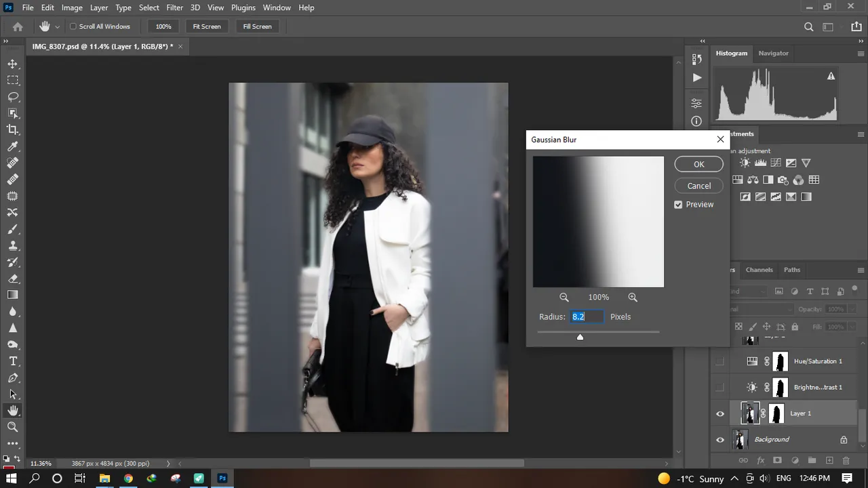This screenshot has width=868, height=488.
Task: Select the Eyedropper tool
Action: click(13, 146)
